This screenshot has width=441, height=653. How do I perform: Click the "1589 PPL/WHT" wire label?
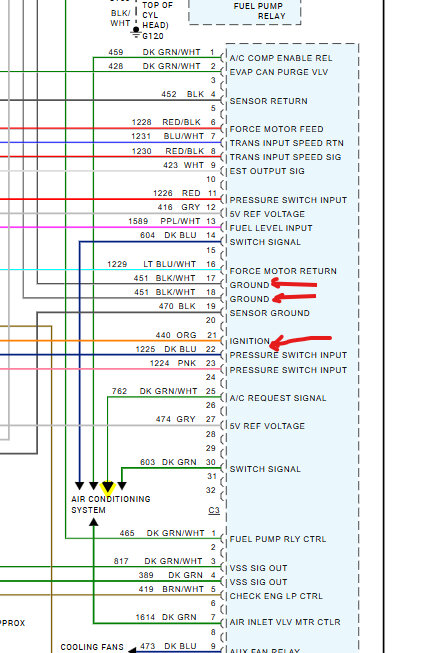[x=164, y=221]
